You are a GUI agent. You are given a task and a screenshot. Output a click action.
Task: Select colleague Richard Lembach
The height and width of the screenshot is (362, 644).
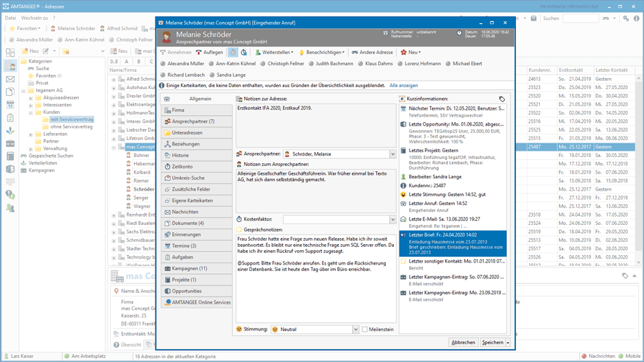click(x=182, y=75)
